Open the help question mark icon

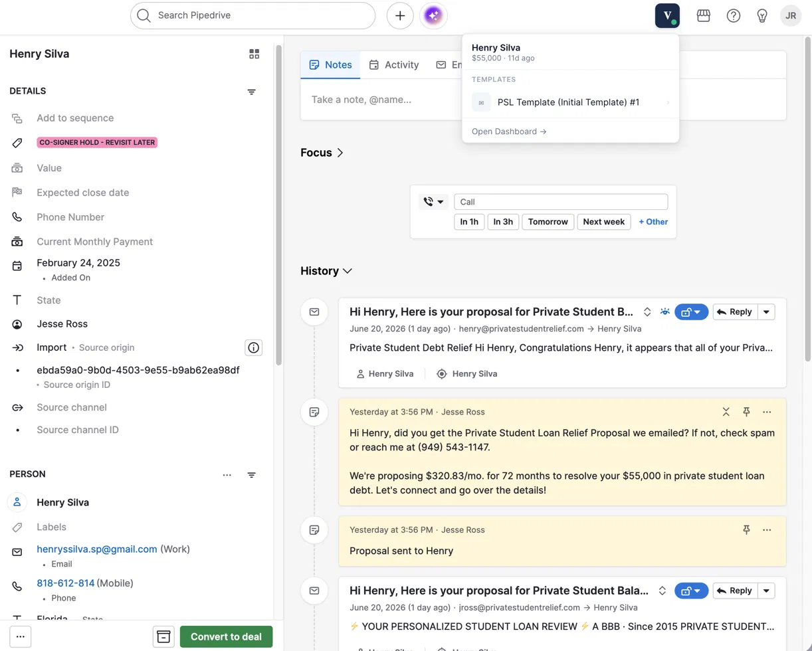pos(734,16)
